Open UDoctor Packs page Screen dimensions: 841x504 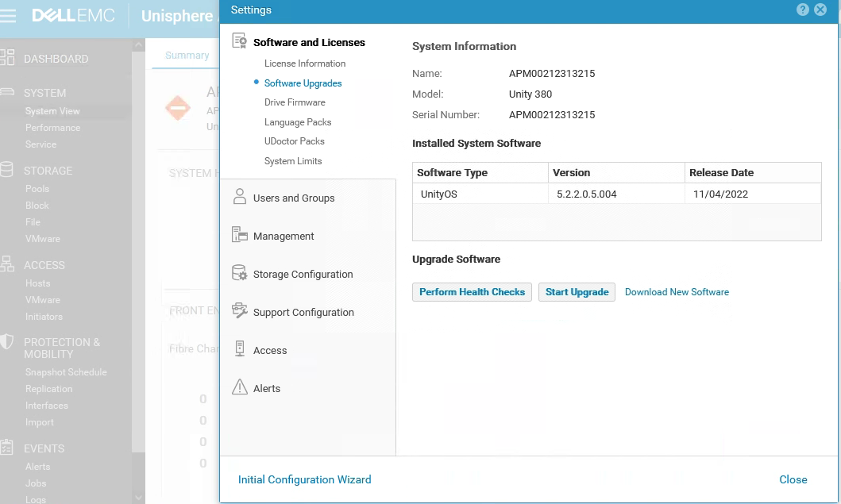[294, 141]
